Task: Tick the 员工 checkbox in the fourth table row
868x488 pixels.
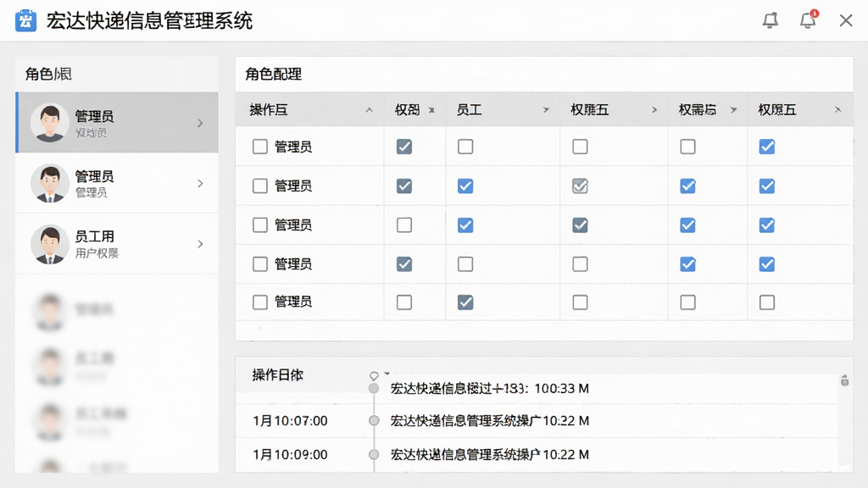Action: [x=465, y=264]
